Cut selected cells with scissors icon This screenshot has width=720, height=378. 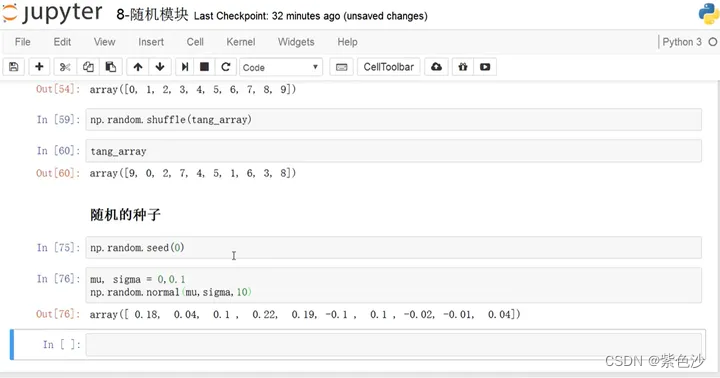(65, 67)
